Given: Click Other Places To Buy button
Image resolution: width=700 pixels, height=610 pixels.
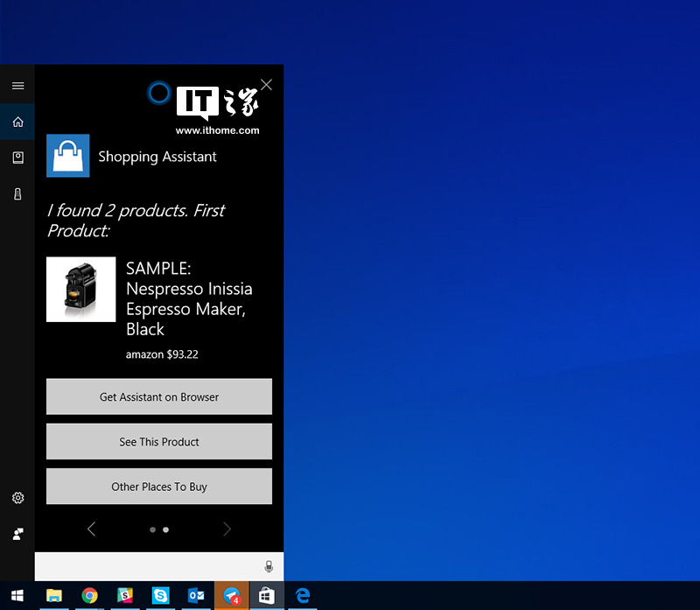Looking at the screenshot, I should [x=159, y=487].
